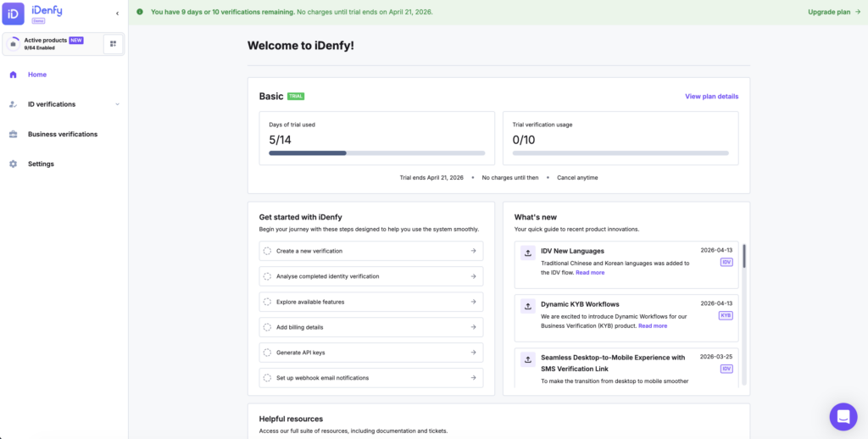
Task: Click upload icon on Dynamic KYB Workflows
Action: (x=528, y=306)
